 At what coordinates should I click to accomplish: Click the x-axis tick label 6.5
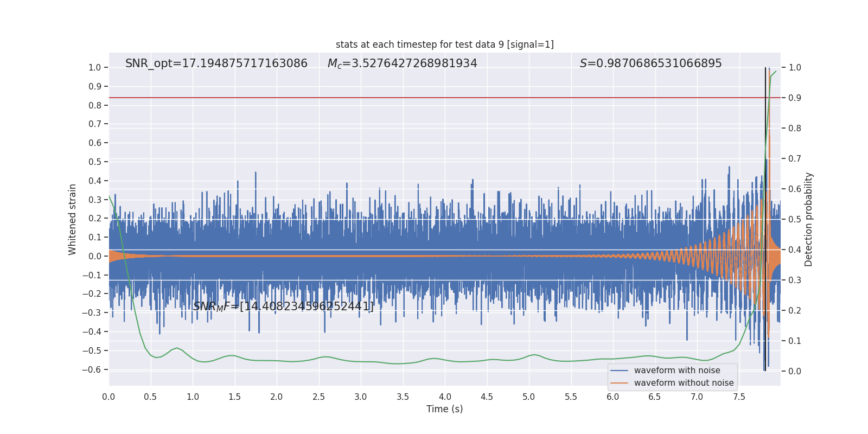655,397
